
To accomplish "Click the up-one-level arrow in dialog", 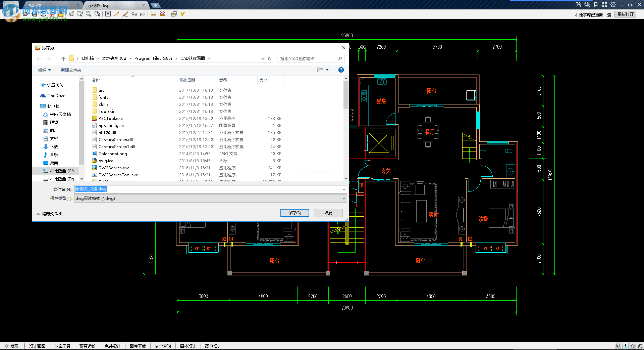I will (63, 58).
